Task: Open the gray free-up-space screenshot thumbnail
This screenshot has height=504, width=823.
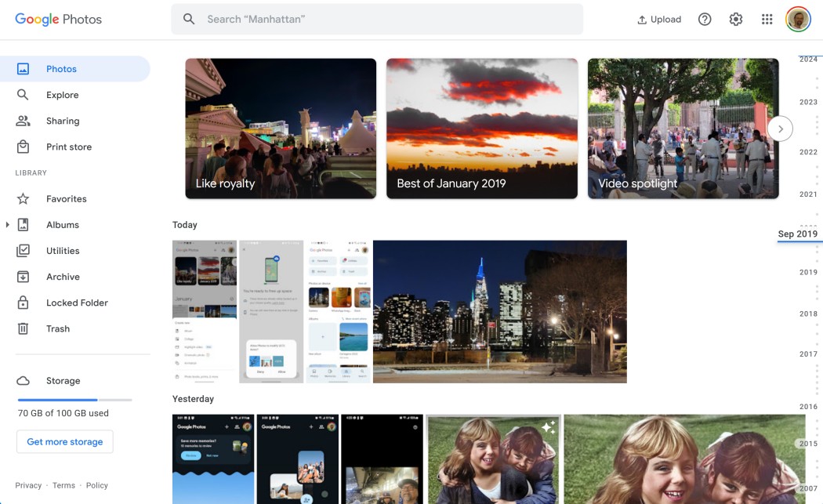Action: (271, 312)
